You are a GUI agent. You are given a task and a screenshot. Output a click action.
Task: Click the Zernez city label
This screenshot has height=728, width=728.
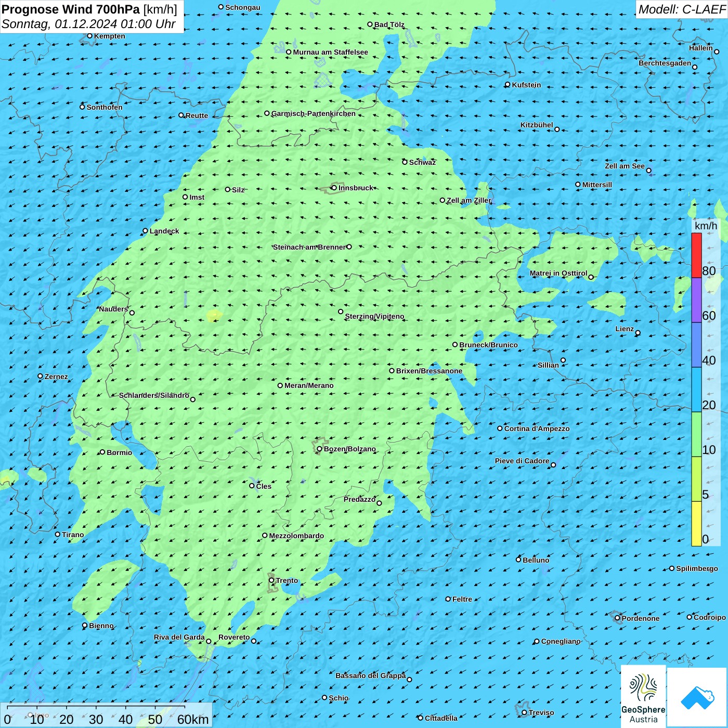pos(56,376)
